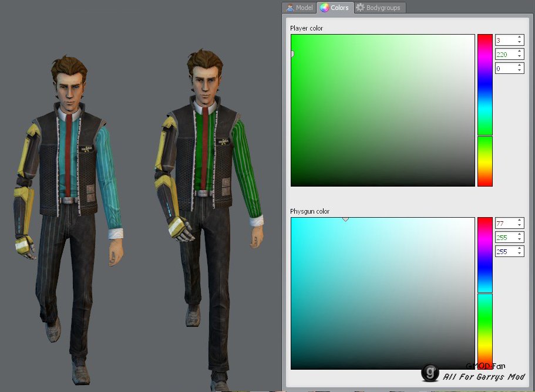Open the Bodygroups tab
This screenshot has height=392, width=535.
pyautogui.click(x=379, y=8)
